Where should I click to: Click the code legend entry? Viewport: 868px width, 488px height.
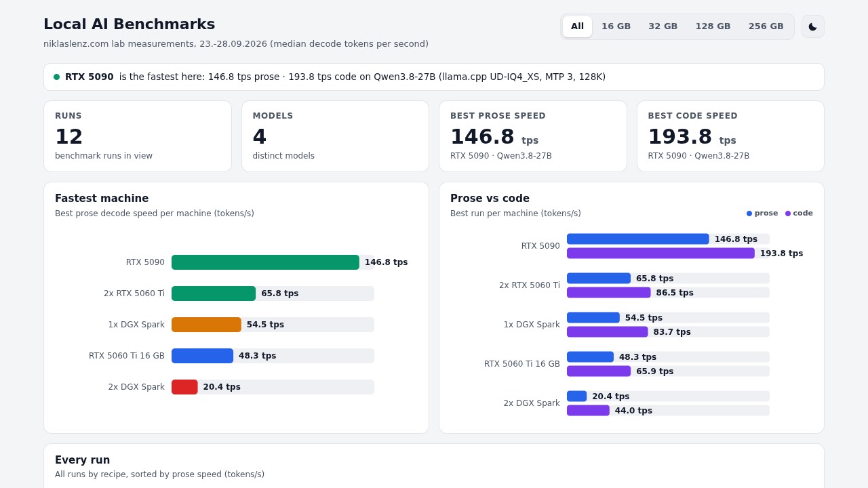tap(799, 213)
